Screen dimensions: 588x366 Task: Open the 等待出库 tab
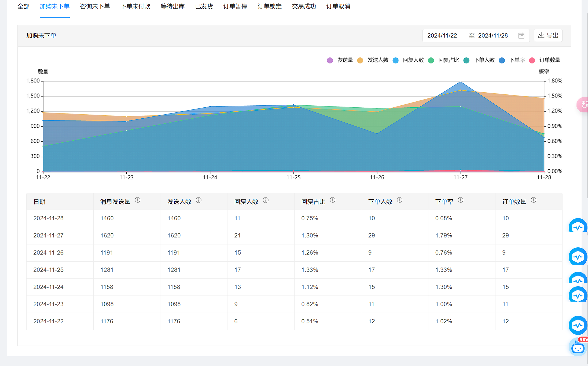point(173,6)
